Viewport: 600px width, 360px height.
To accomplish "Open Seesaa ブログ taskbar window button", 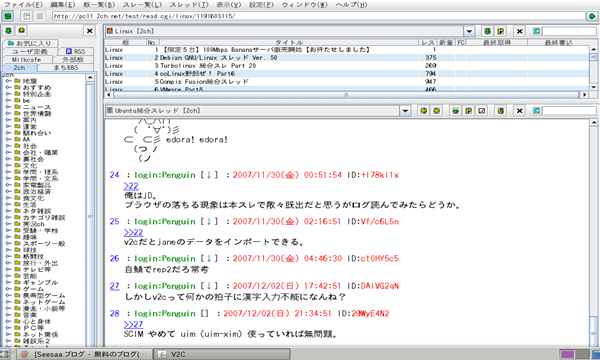I will click(84, 354).
